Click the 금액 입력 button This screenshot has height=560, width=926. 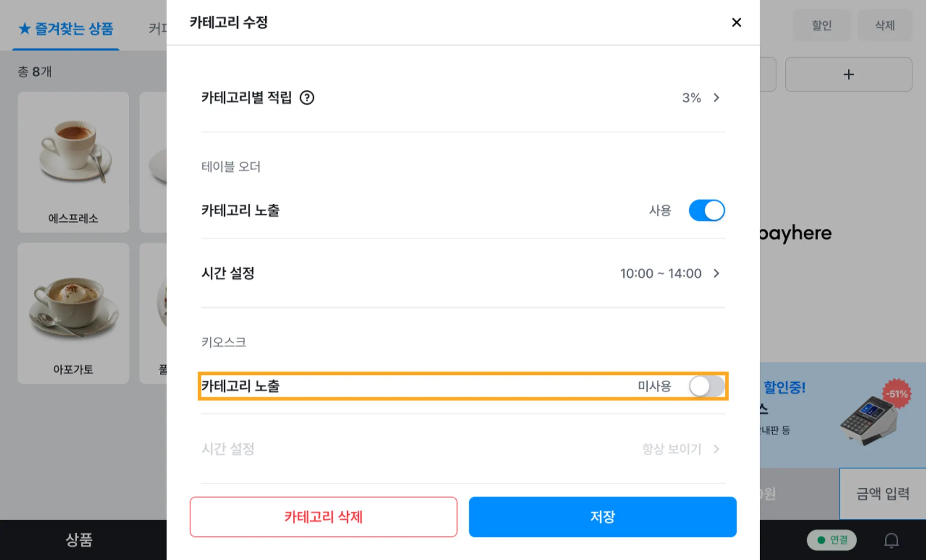(x=882, y=493)
